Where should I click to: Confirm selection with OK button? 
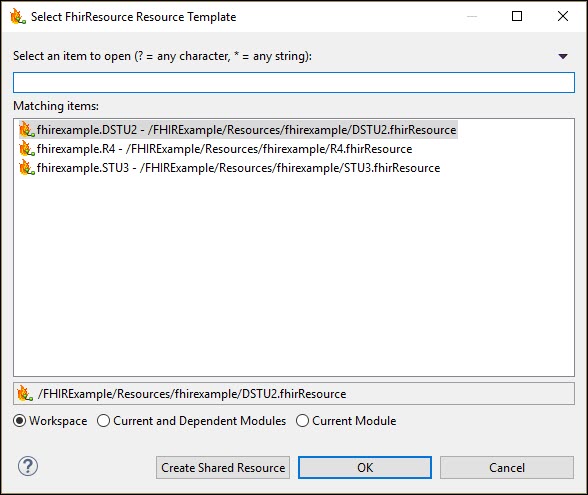pyautogui.click(x=365, y=468)
